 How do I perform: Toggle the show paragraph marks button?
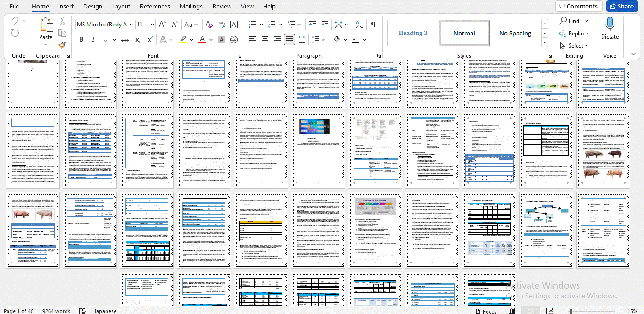coord(373,25)
